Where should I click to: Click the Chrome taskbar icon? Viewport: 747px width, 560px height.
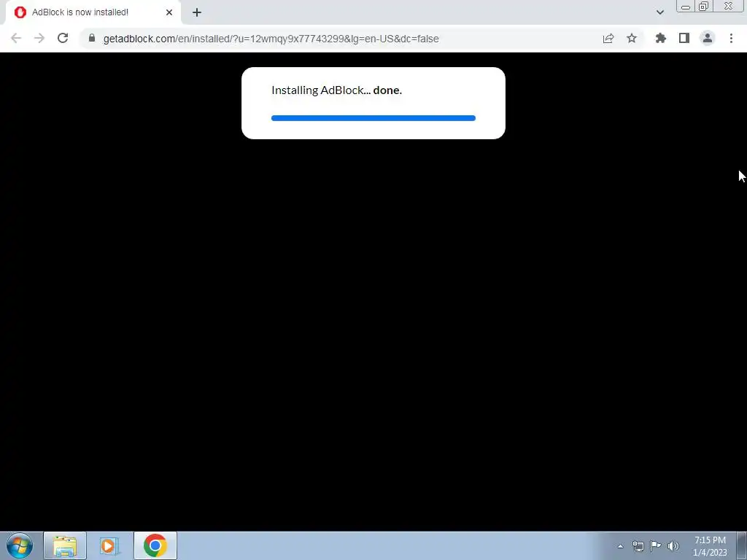pyautogui.click(x=155, y=545)
